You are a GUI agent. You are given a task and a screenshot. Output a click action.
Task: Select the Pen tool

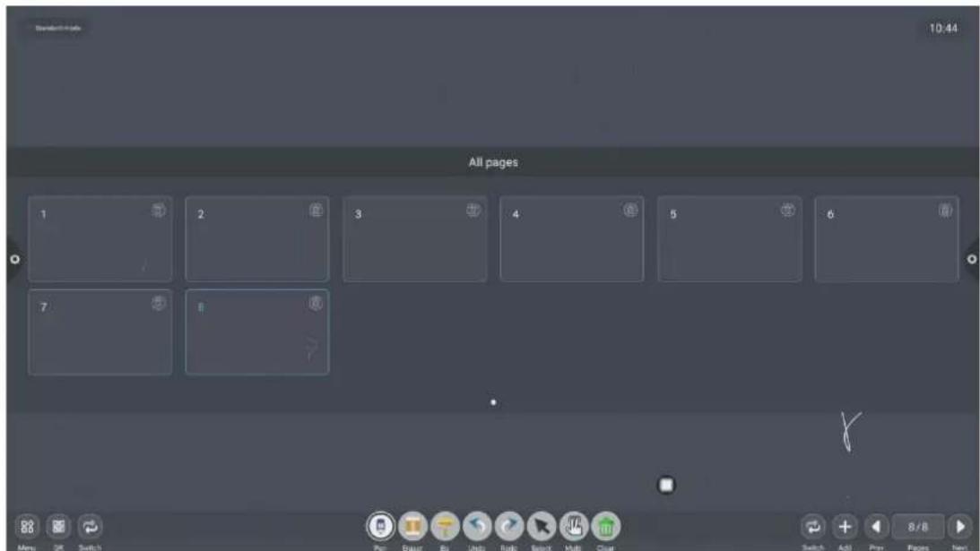click(x=381, y=526)
